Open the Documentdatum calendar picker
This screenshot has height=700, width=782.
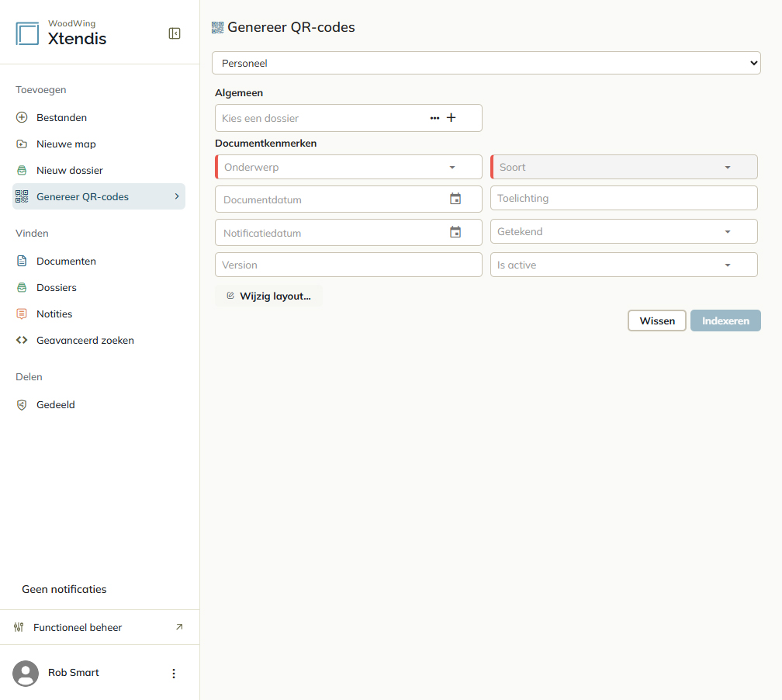click(455, 199)
